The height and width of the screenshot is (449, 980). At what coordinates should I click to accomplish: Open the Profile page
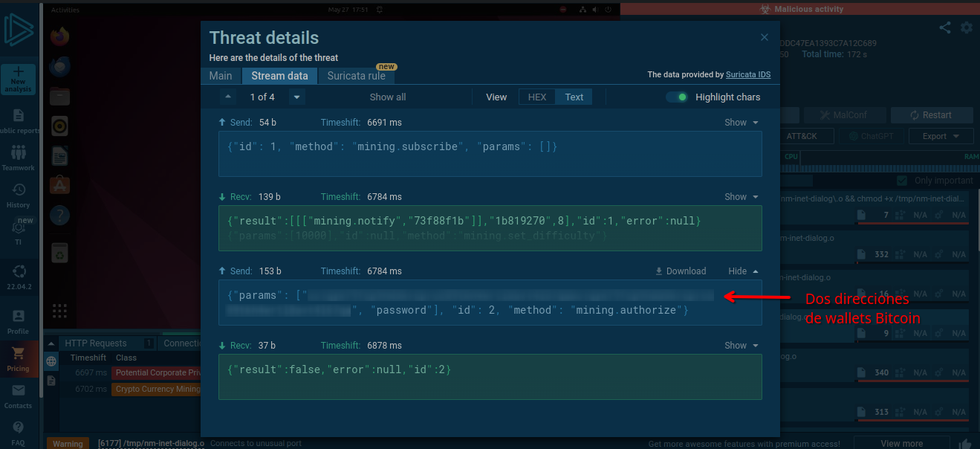click(18, 322)
